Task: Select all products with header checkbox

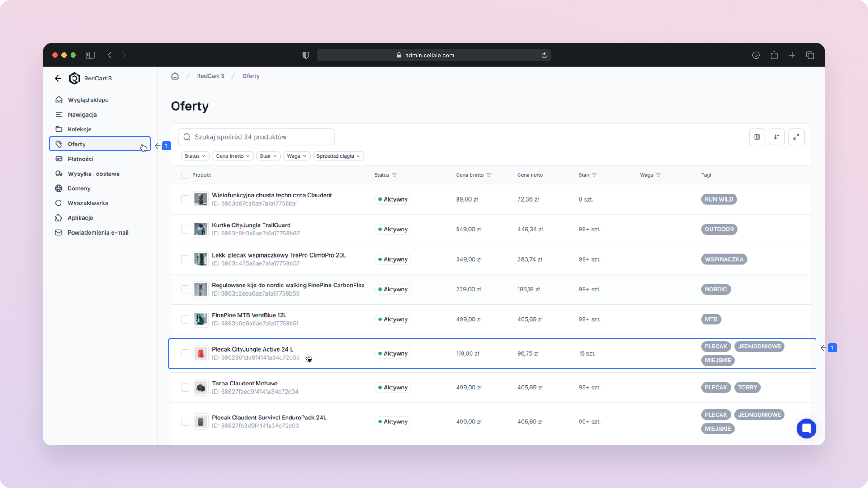Action: tap(185, 175)
